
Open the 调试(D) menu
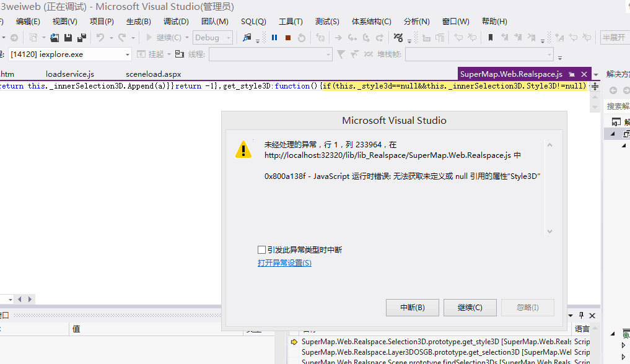[176, 22]
